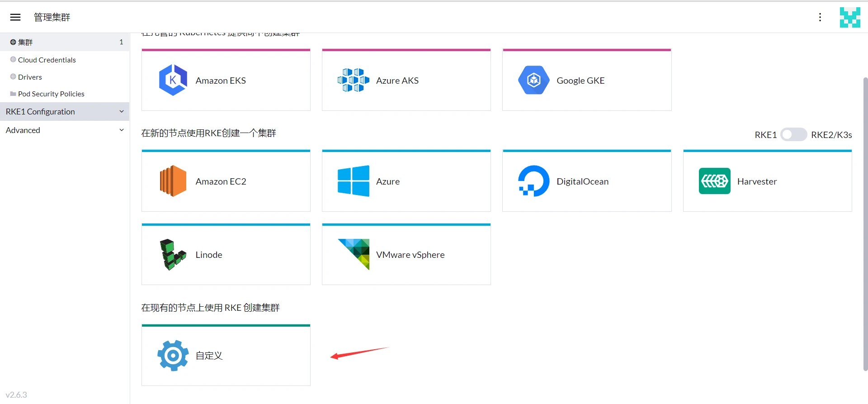
Task: Click the globe icon beside 集群
Action: (x=13, y=42)
